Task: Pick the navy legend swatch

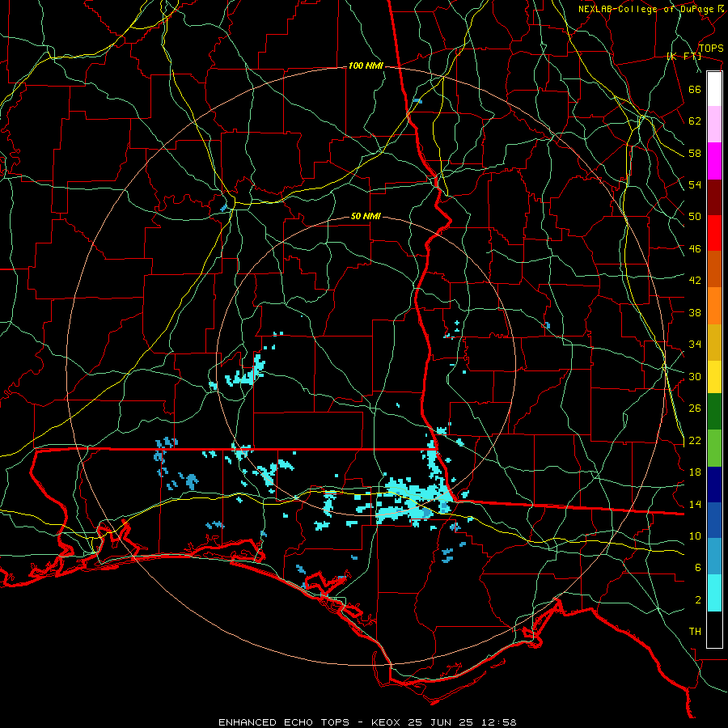Action: (x=714, y=485)
